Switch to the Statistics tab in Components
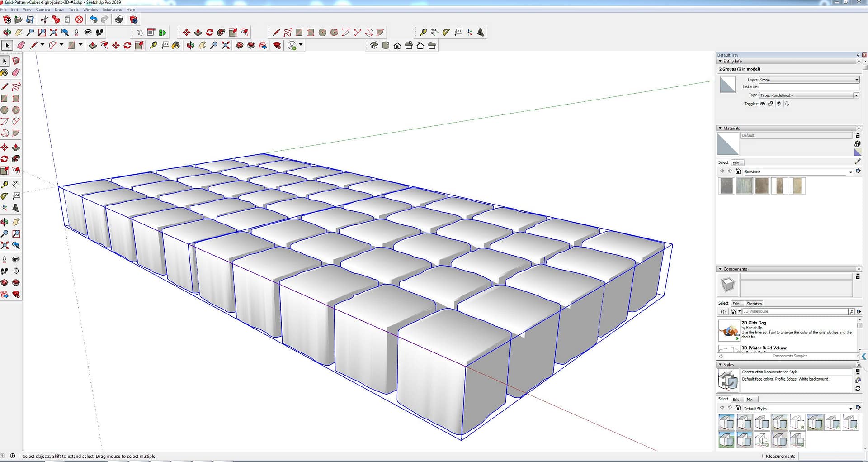This screenshot has height=462, width=868. (x=754, y=304)
